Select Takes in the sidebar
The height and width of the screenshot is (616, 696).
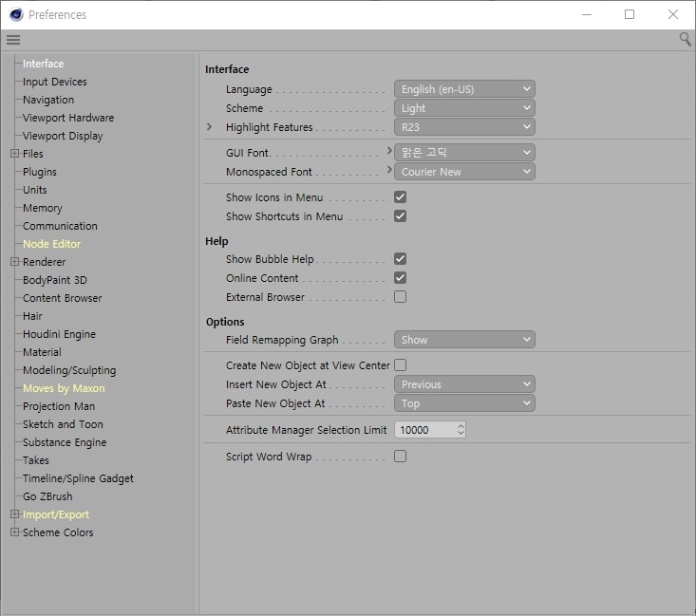pos(35,460)
